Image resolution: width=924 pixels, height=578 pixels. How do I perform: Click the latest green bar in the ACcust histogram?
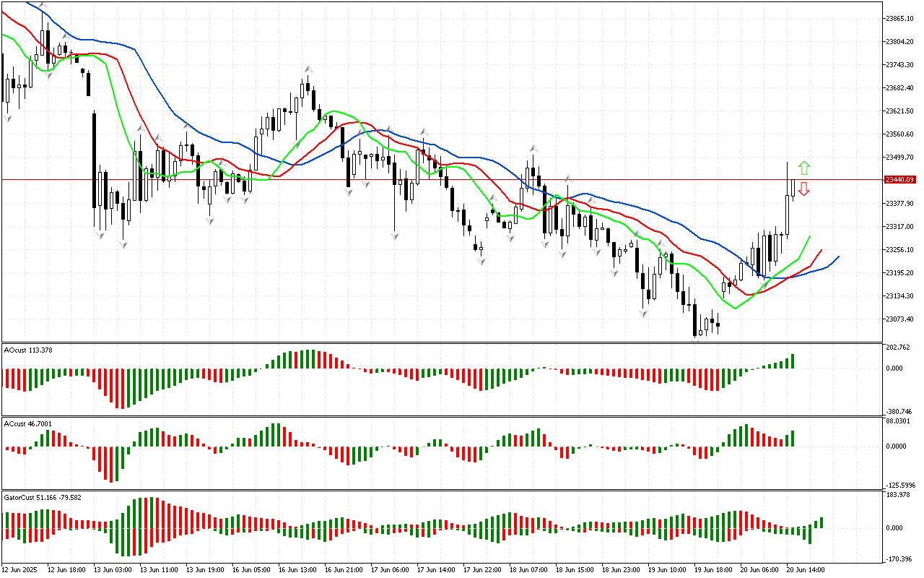792,438
